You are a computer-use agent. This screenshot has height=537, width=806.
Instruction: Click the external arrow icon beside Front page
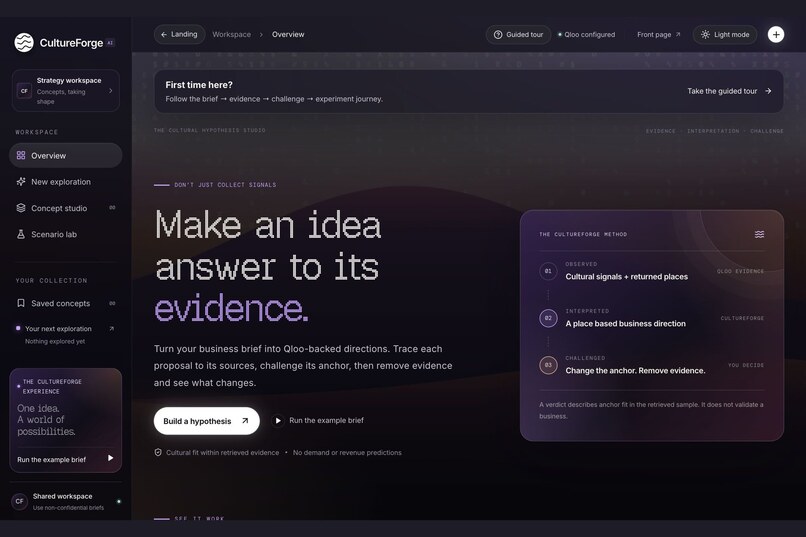[x=677, y=34]
